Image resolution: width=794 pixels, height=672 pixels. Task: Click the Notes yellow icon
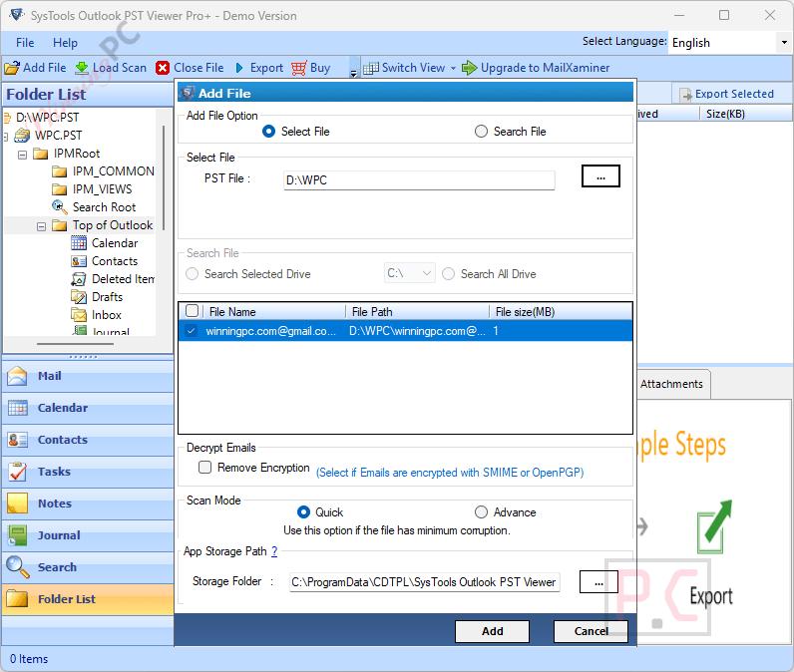coord(18,504)
